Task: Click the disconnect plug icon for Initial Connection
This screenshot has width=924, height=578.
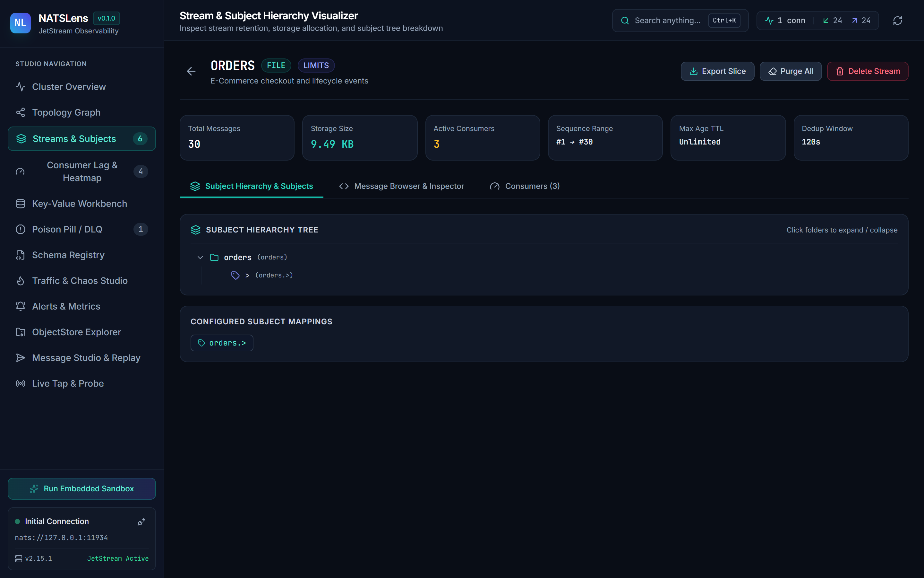Action: [x=141, y=522]
